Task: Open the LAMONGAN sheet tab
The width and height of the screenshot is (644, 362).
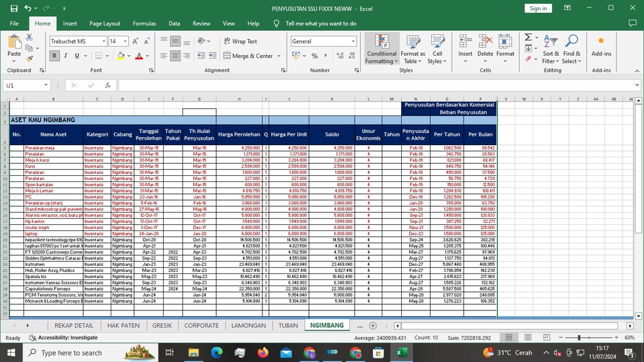Action: pos(248,326)
